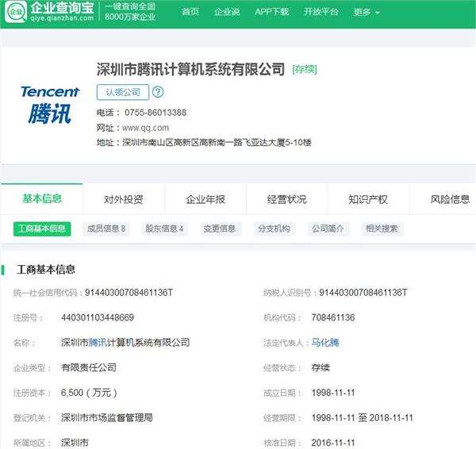Click registered capital 6,500（万元）
Screen dimensions: 476x449
pyautogui.click(x=89, y=393)
